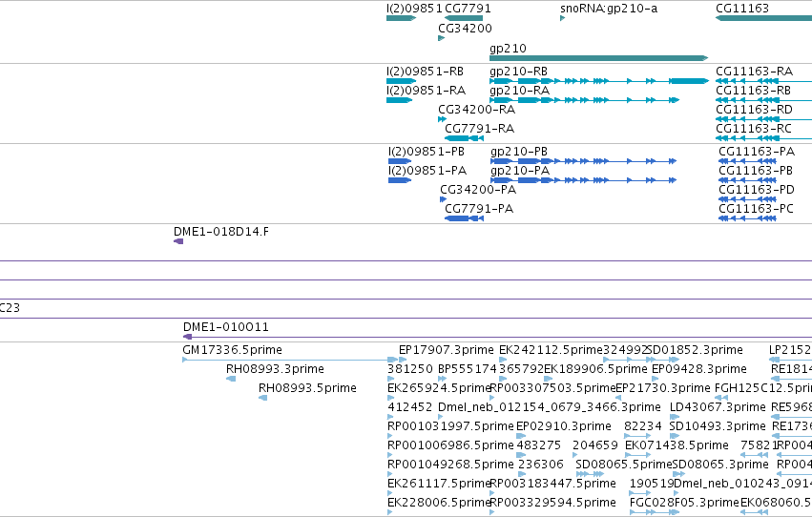Select the SD08065.5prime EST
This screenshot has height=517, width=812.
[590, 475]
